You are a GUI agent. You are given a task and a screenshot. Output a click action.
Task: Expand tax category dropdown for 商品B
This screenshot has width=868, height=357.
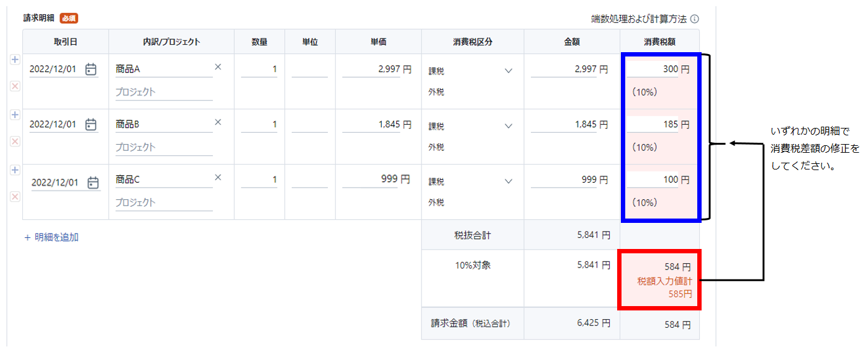(509, 126)
